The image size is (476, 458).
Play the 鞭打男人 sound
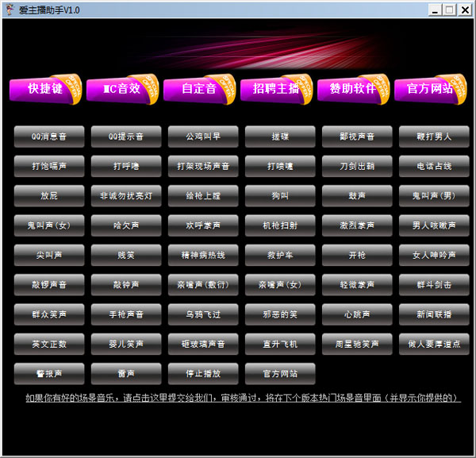434,137
